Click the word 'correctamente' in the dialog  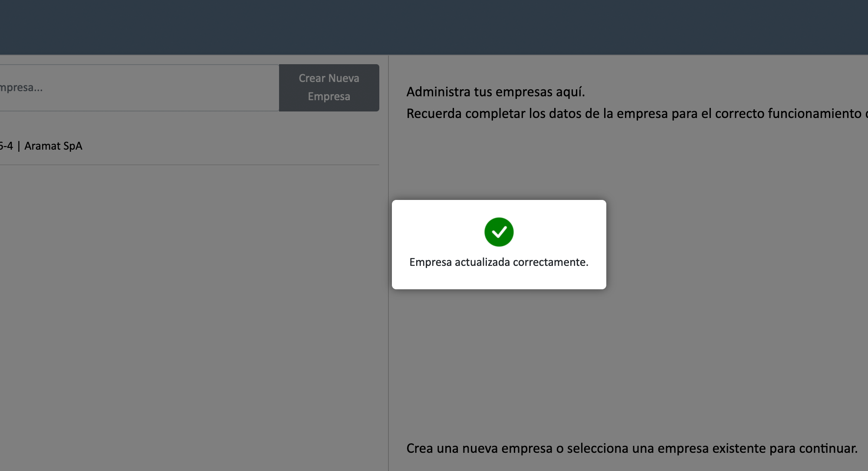pos(550,262)
